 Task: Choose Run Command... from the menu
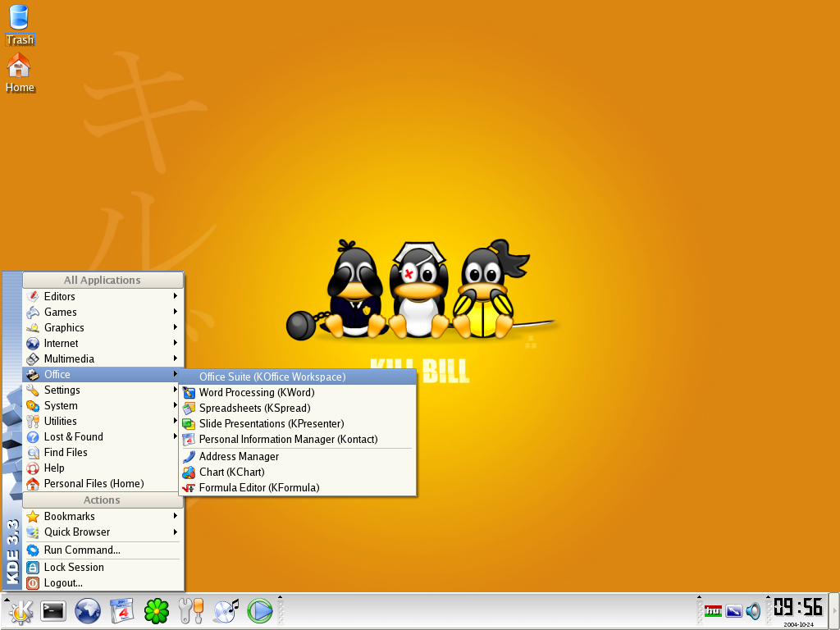102,550
